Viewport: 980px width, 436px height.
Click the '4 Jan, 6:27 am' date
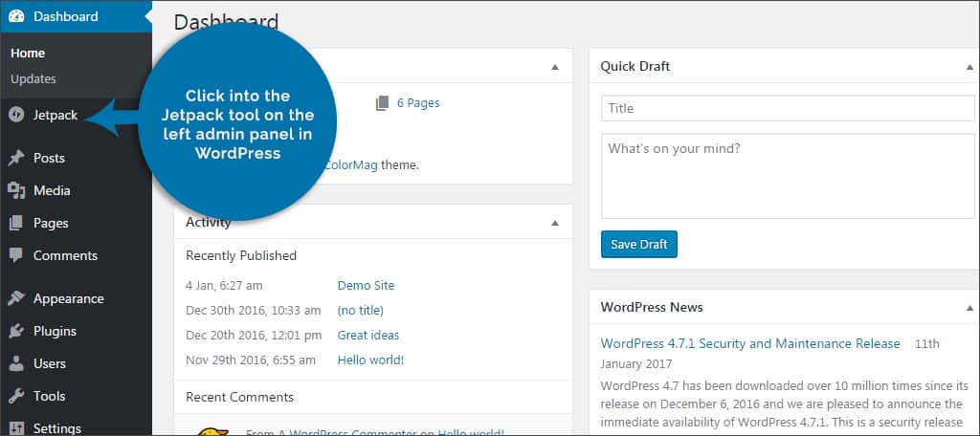224,286
